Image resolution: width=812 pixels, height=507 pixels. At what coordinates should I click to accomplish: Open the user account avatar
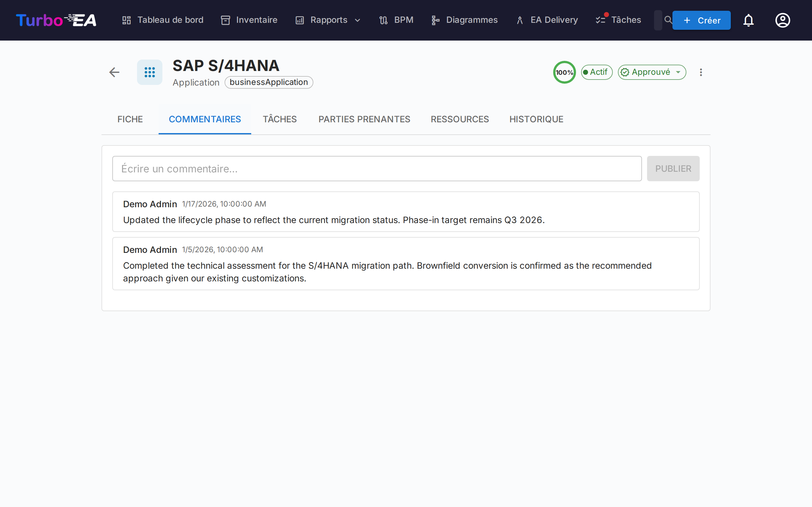pyautogui.click(x=782, y=20)
